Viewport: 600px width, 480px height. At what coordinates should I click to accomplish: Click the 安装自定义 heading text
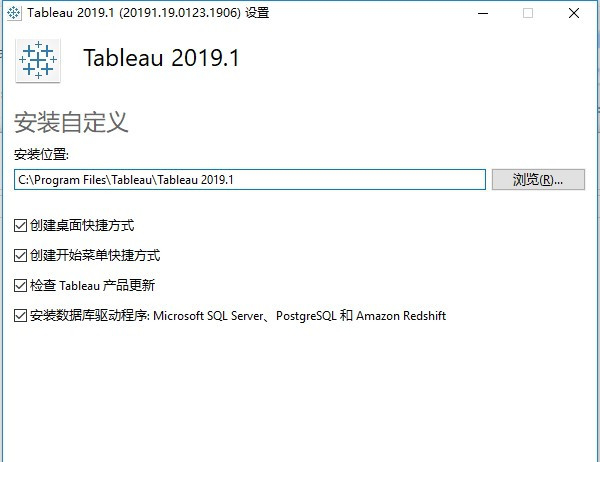coord(71,122)
